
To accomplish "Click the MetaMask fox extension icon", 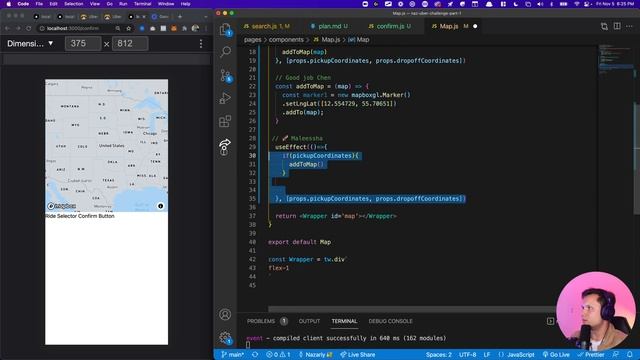I will click(x=174, y=29).
